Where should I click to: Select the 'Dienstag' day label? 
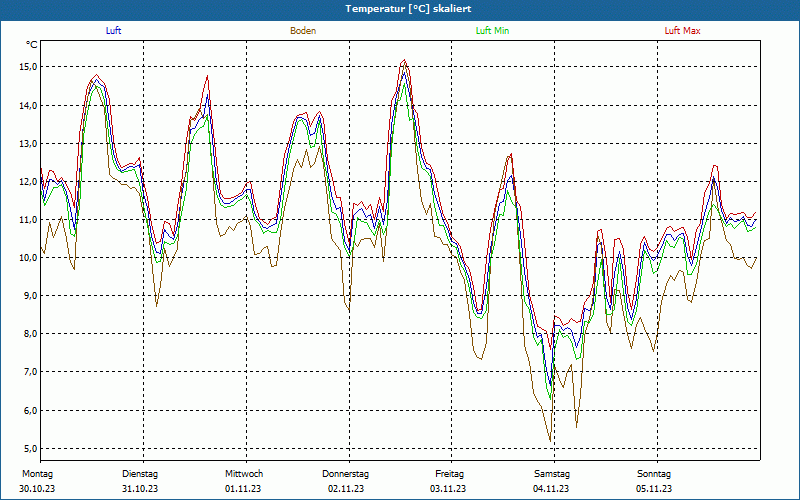click(140, 474)
